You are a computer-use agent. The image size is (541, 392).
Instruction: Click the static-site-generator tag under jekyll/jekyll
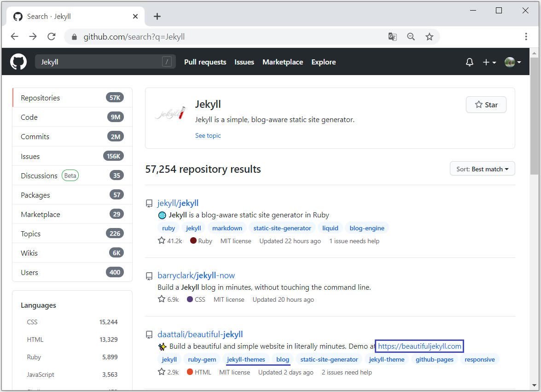282,228
